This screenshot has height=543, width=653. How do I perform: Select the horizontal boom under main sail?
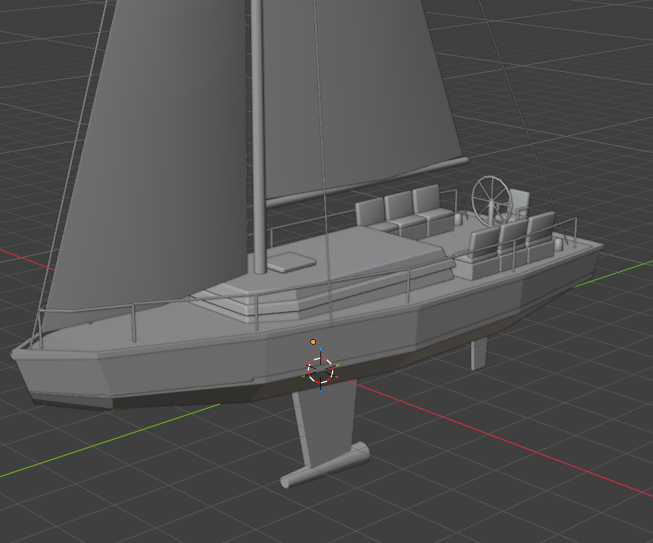tap(366, 183)
